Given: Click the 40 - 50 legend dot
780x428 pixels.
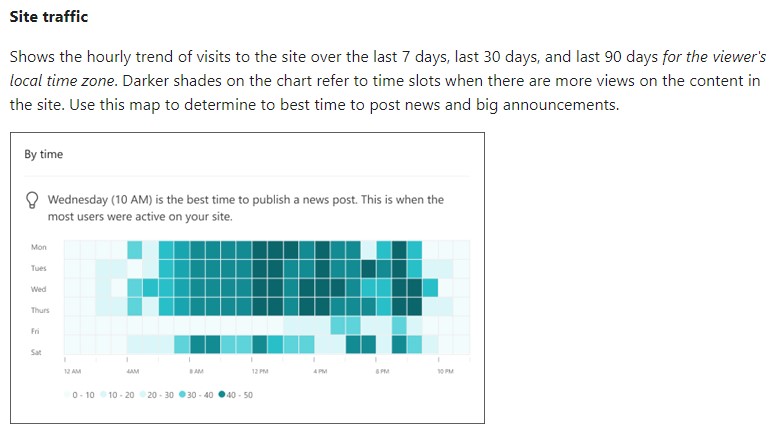Looking at the screenshot, I should tap(221, 395).
